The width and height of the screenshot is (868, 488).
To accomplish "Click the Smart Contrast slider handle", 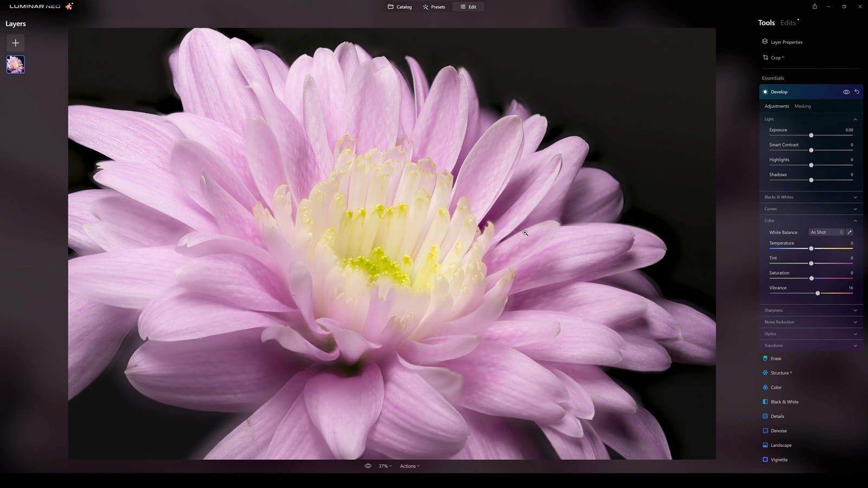I will pyautogui.click(x=811, y=150).
